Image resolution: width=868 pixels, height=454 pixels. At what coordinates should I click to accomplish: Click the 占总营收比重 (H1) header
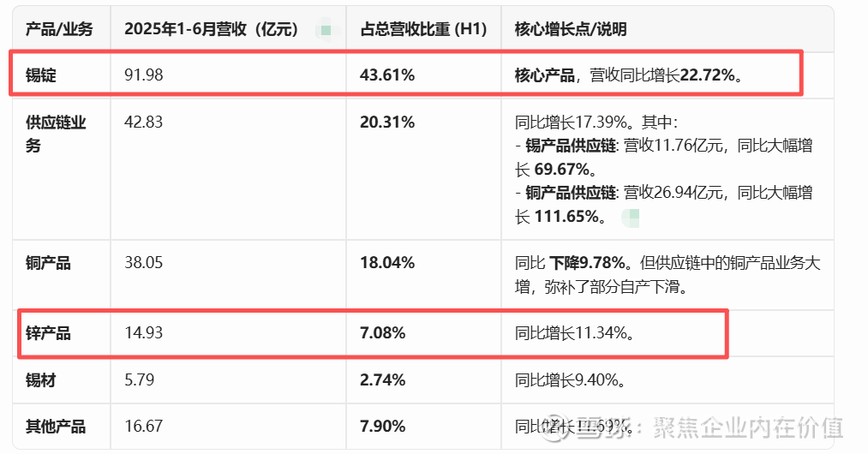[423, 29]
